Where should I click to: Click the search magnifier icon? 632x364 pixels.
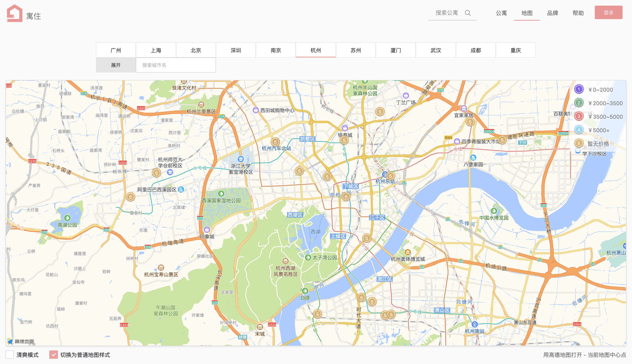tap(468, 13)
